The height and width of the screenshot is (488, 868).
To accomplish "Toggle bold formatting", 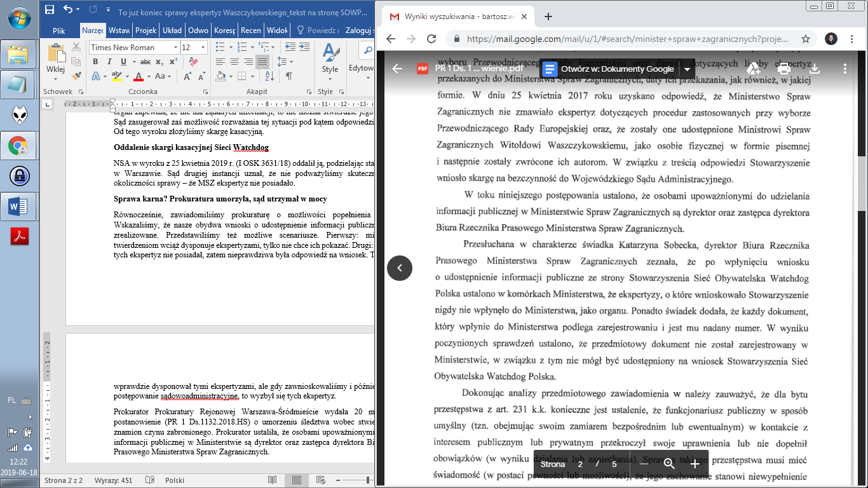I will coord(95,62).
